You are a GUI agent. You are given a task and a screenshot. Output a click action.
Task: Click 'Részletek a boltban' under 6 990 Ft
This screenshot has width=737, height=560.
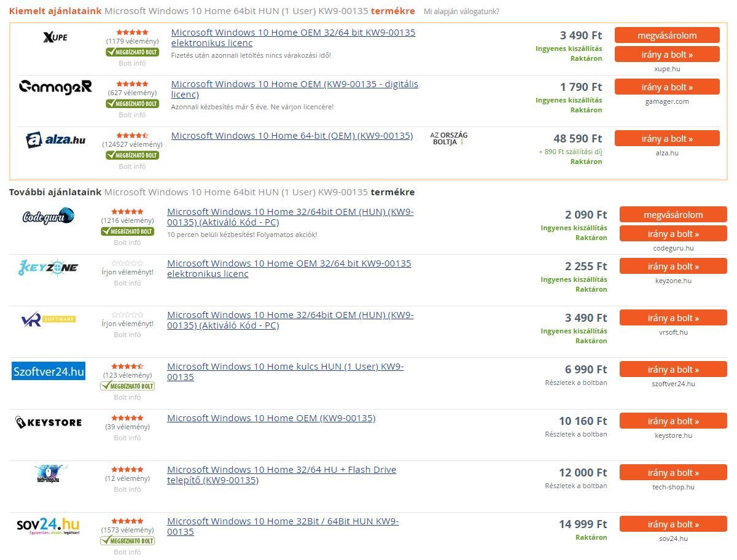coord(576,383)
